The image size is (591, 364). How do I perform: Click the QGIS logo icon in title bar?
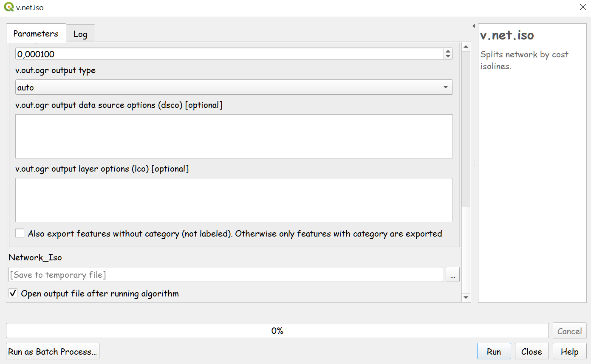(x=8, y=7)
